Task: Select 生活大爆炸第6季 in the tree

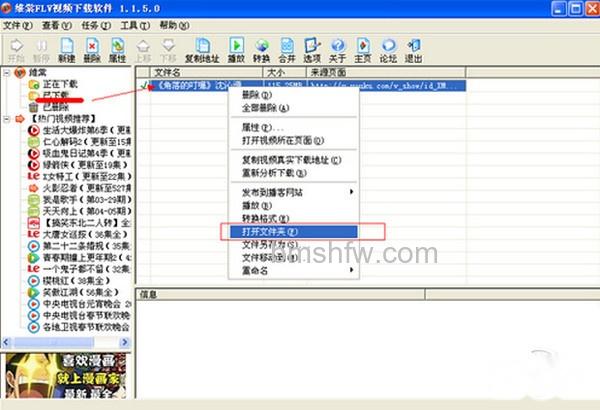Action: [80, 131]
